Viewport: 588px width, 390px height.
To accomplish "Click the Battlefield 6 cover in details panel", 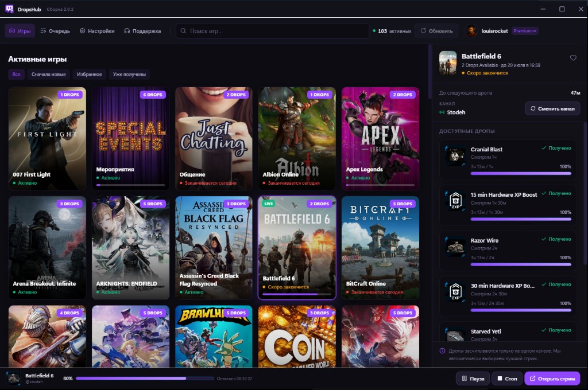I will click(448, 63).
